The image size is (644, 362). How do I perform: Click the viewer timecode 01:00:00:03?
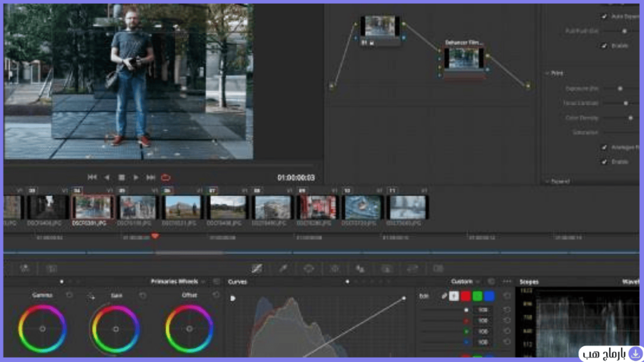tap(296, 178)
